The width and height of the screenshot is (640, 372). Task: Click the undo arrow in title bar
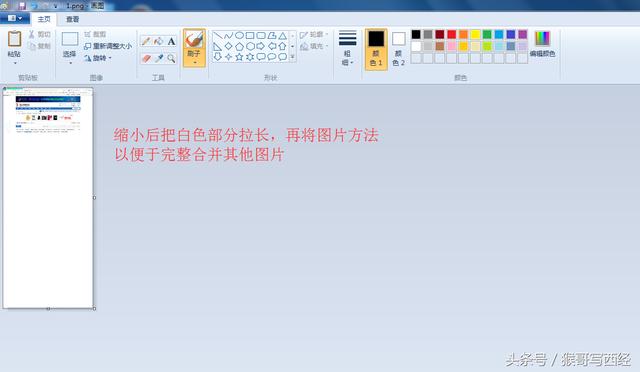33,6
